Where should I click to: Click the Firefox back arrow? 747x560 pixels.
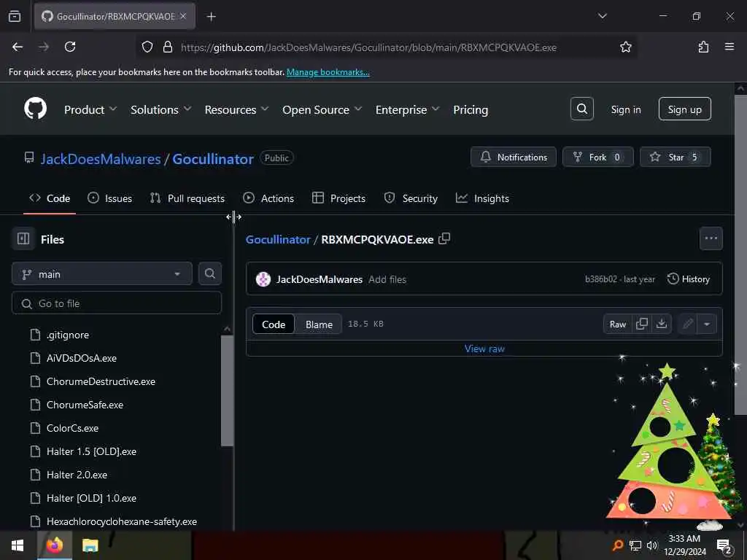pos(18,47)
